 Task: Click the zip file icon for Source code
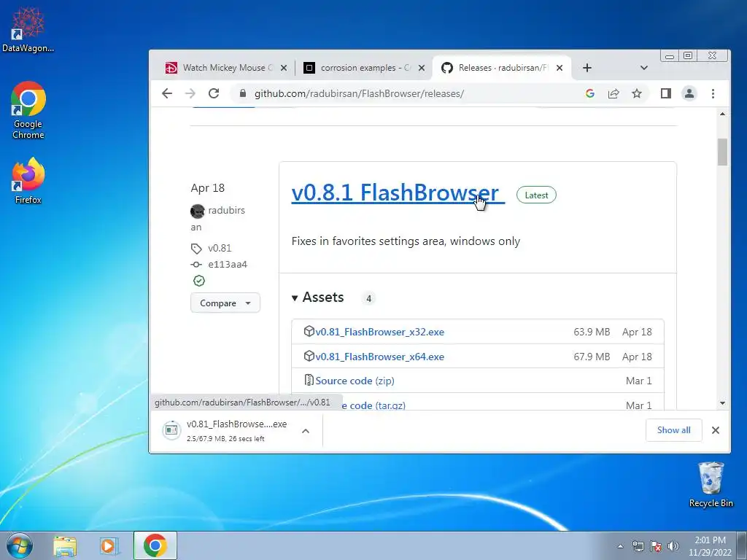309,380
